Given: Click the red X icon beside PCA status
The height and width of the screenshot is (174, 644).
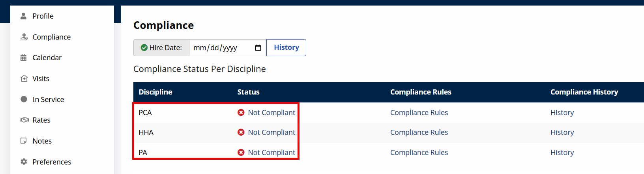Looking at the screenshot, I should [x=241, y=113].
